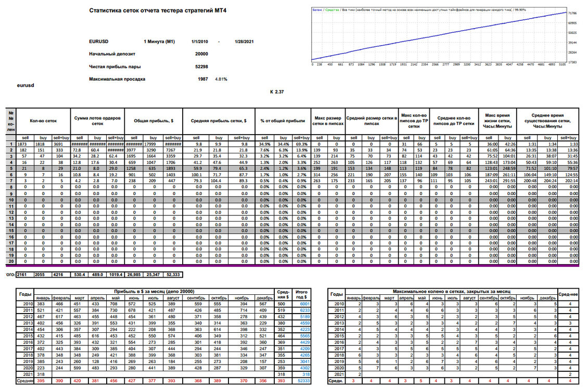
Task: Click the 'Макс время жизни сетки' header
Action: (497, 121)
